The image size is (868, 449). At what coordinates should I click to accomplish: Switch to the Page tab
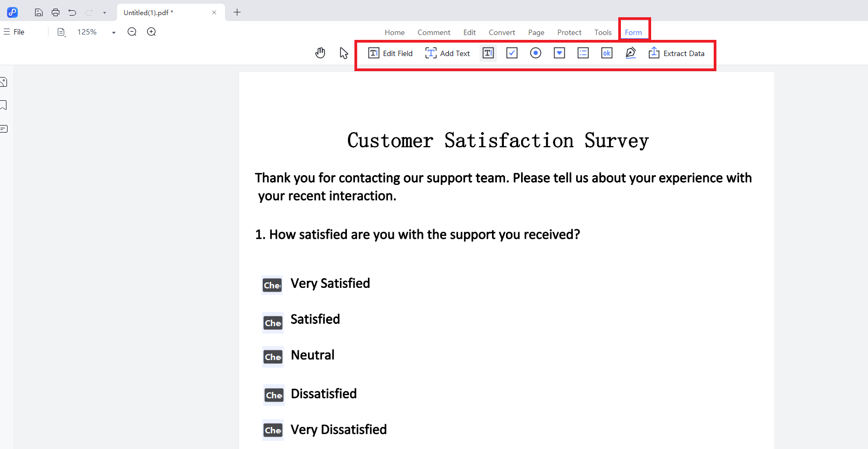tap(536, 32)
